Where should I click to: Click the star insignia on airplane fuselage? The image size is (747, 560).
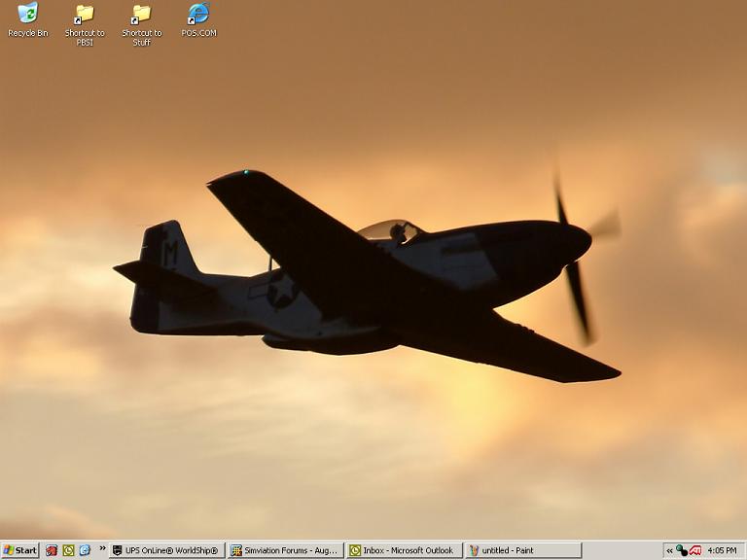pyautogui.click(x=280, y=289)
